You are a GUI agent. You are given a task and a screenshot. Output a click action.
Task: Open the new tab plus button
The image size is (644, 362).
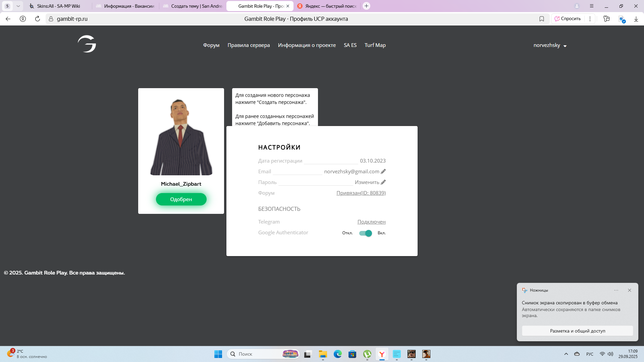click(x=366, y=6)
